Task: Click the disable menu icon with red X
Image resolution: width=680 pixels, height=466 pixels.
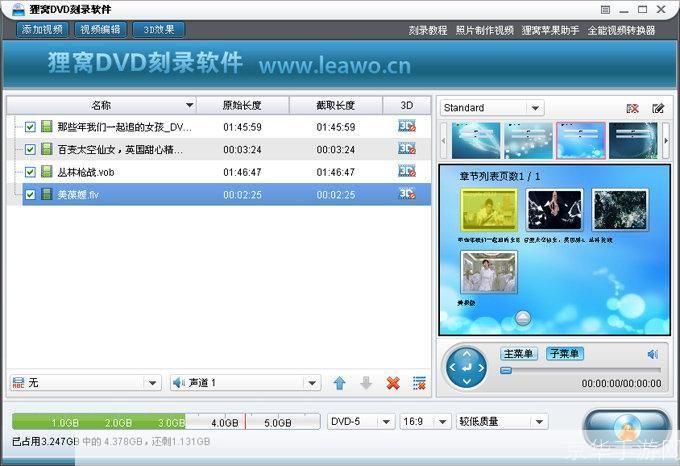Action: coord(632,108)
